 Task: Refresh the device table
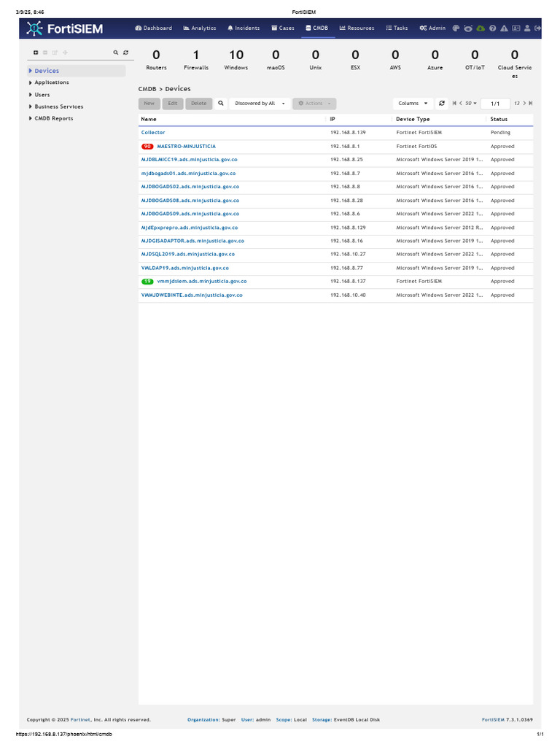(x=442, y=104)
